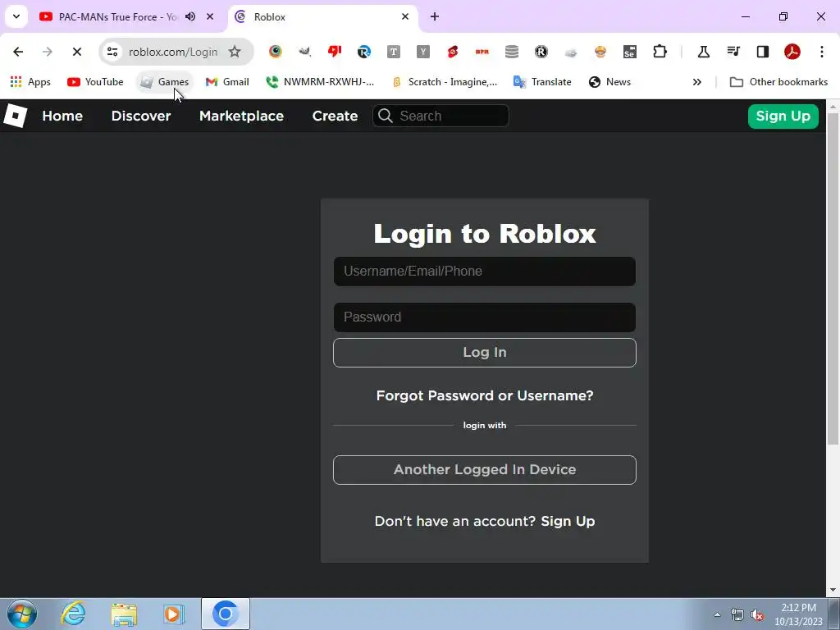Open the Chrome three-dot menu
This screenshot has height=630, width=840.
(822, 52)
